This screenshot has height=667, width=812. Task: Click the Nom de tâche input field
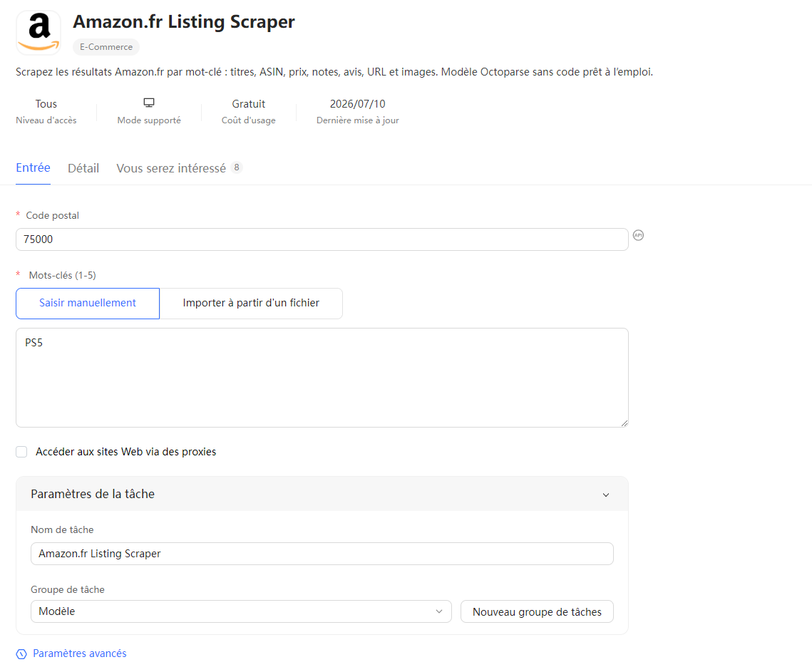point(322,554)
